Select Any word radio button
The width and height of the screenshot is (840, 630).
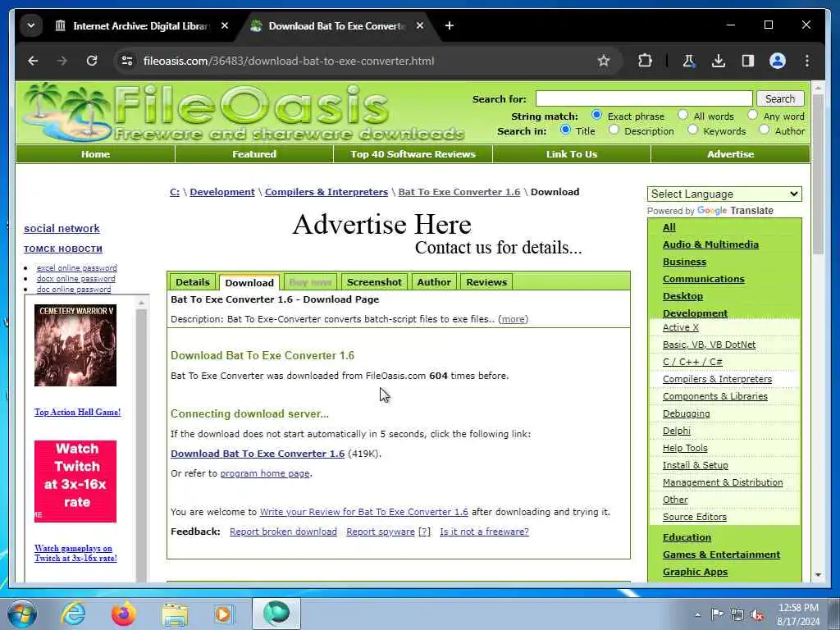click(753, 115)
